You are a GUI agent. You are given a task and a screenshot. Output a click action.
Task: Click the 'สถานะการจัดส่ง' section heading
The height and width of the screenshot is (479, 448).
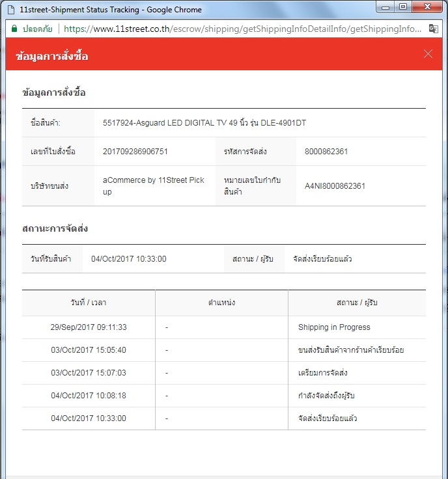click(x=55, y=228)
